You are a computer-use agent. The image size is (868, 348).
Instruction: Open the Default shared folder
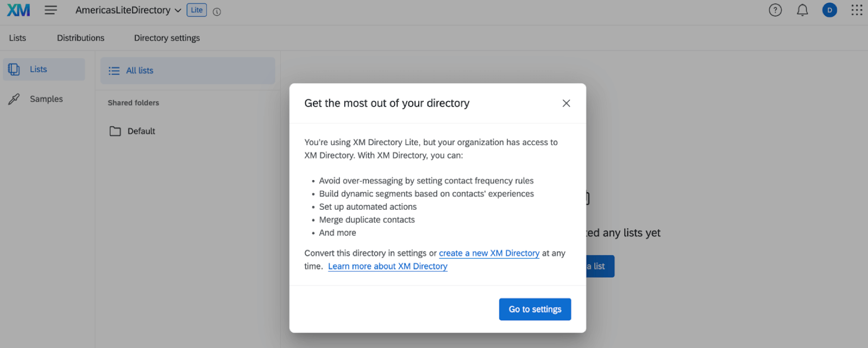141,131
